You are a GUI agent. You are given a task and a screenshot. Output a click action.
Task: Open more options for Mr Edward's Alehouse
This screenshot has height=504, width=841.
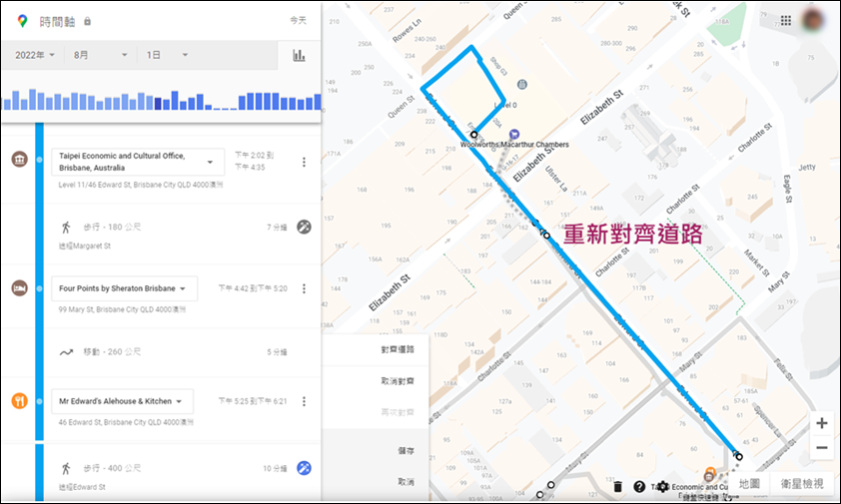tap(304, 401)
